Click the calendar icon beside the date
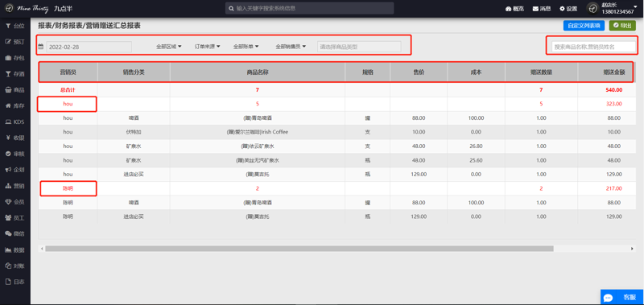 coord(41,47)
